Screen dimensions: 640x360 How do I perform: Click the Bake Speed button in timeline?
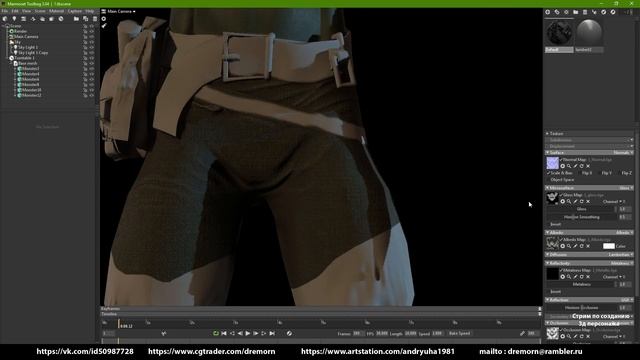click(x=460, y=333)
